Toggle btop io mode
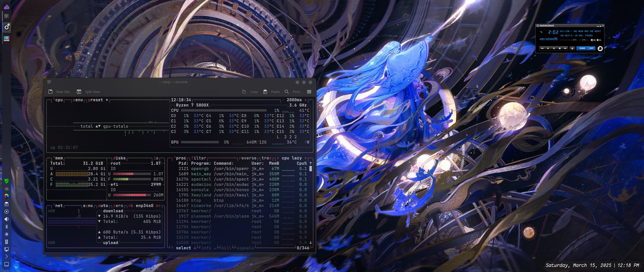The height and width of the screenshot is (272, 644). point(156,158)
